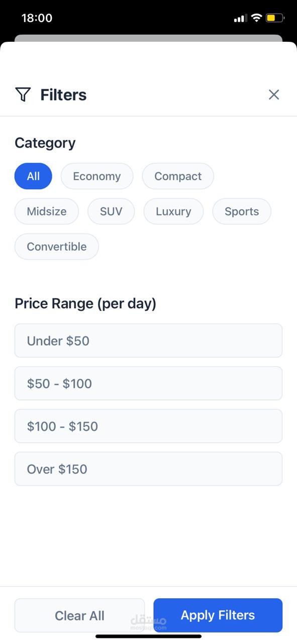297x644 pixels.
Task: Click the Apply Filters button
Action: click(x=218, y=615)
